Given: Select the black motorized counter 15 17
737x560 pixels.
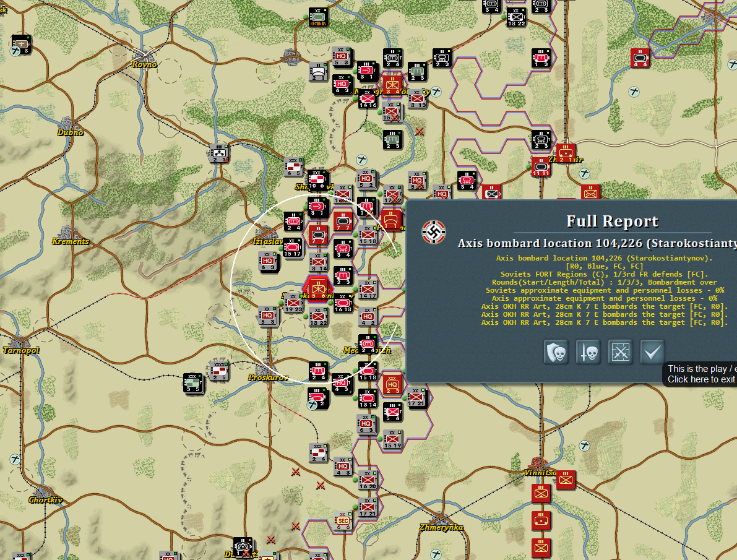Looking at the screenshot, I should 292,248.
